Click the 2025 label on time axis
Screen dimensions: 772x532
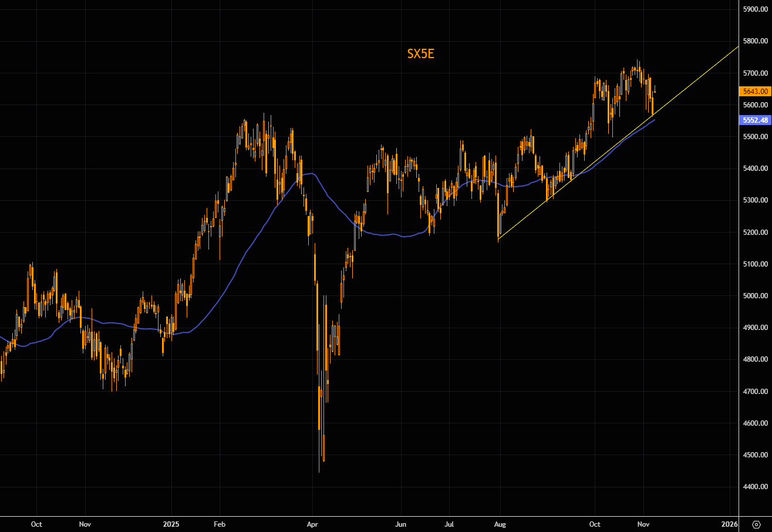coord(171,524)
